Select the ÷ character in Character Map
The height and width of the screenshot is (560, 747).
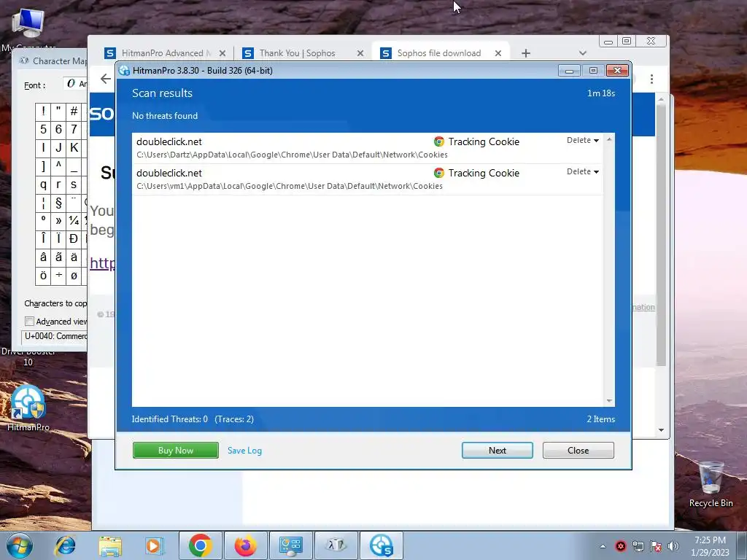tap(58, 275)
